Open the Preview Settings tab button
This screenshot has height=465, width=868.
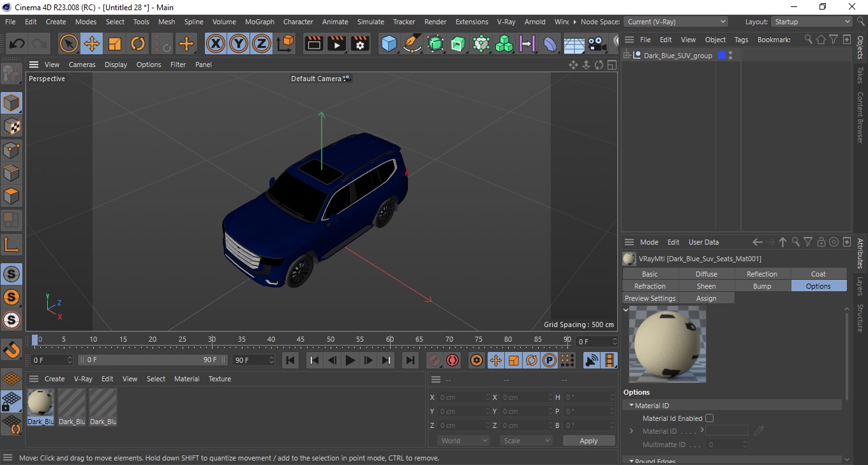point(650,298)
